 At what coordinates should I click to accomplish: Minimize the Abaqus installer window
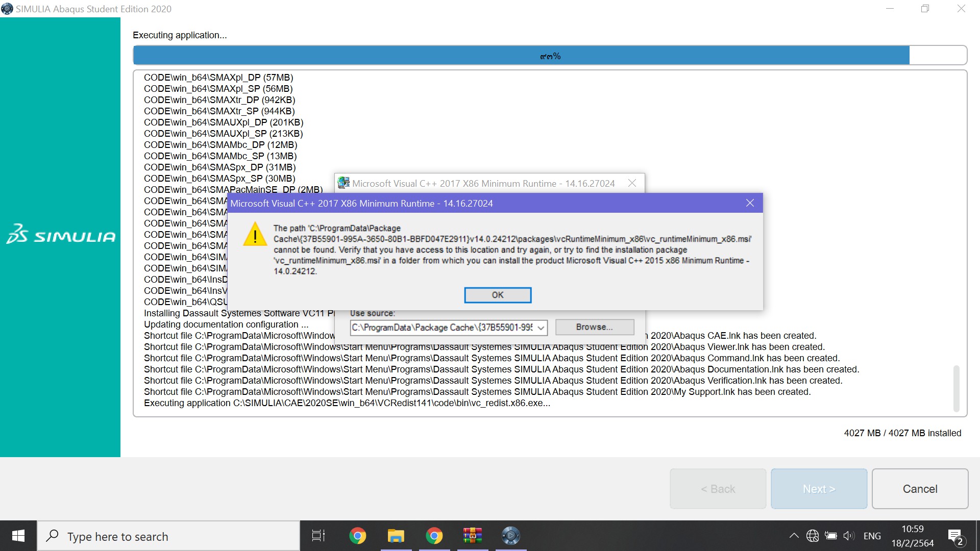tap(890, 9)
